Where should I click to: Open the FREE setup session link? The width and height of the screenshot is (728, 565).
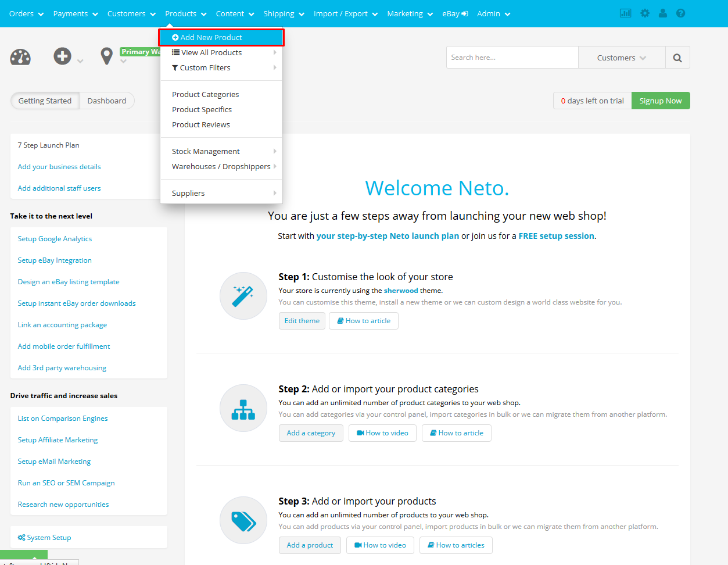tap(557, 236)
